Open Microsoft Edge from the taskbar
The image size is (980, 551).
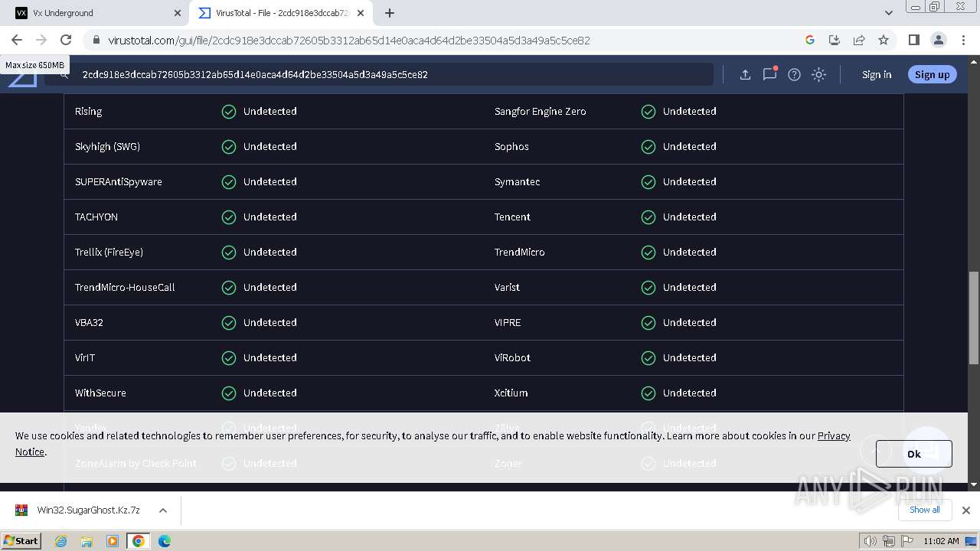coord(164,541)
